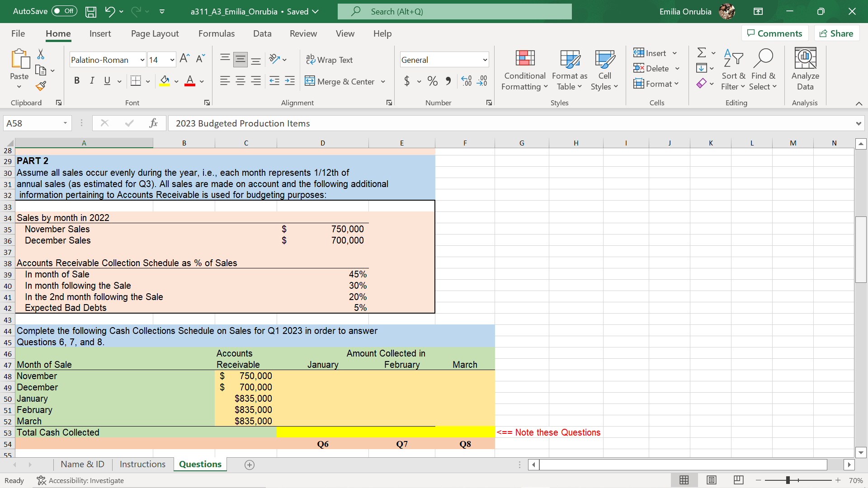Click the Format Painter icon

click(x=41, y=86)
